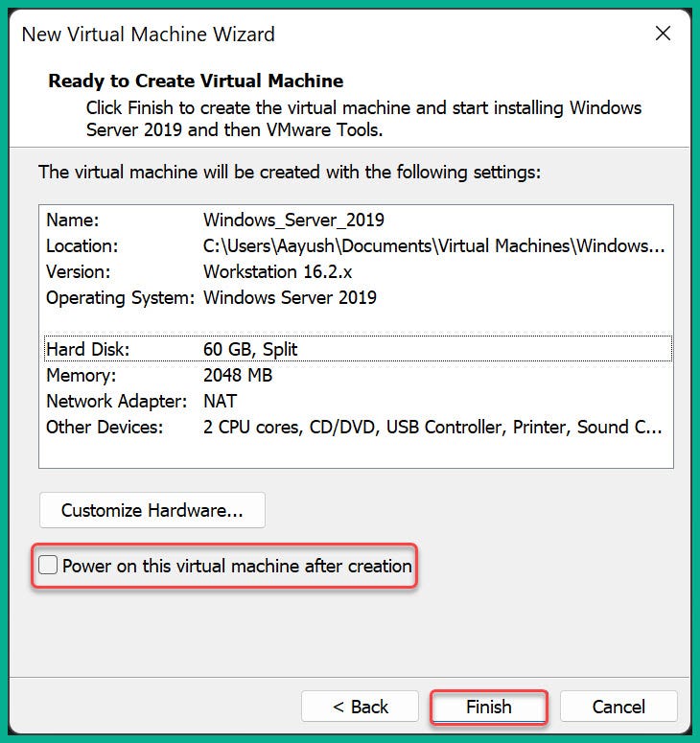Select the Location path row
Screen dimensions: 700x743
point(358,246)
